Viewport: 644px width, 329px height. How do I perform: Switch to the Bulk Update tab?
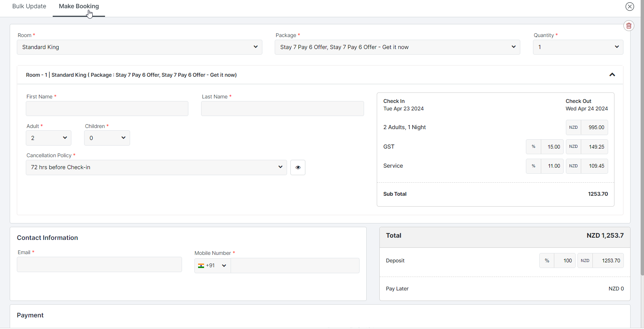pos(29,6)
